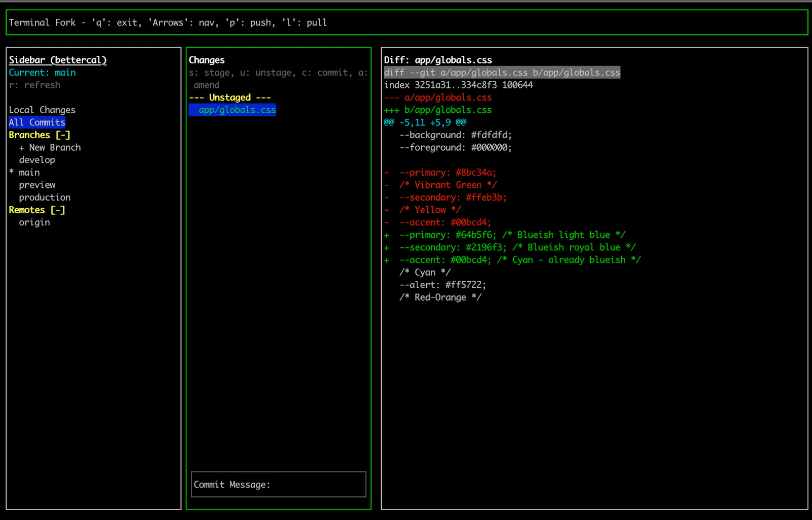Click the '--- Unstaged ---' header
The width and height of the screenshot is (812, 520).
230,97
